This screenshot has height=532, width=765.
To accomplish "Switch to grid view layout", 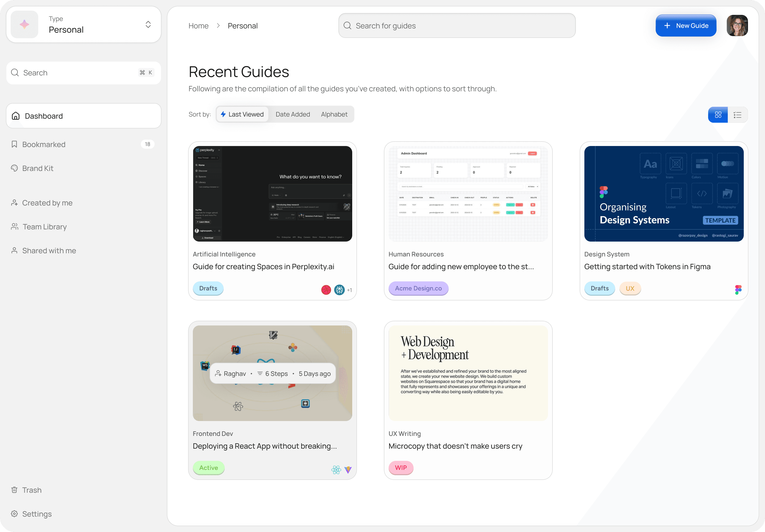I will 718,115.
